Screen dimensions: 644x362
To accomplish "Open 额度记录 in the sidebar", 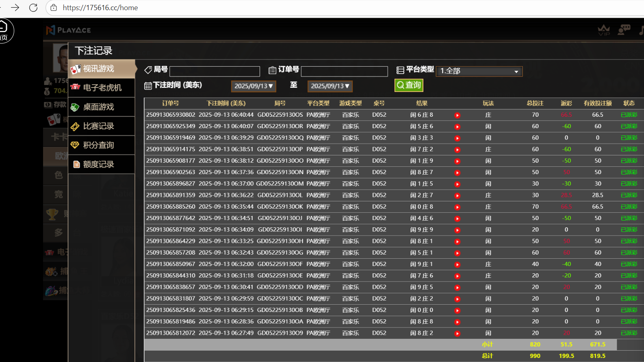I will tap(102, 164).
